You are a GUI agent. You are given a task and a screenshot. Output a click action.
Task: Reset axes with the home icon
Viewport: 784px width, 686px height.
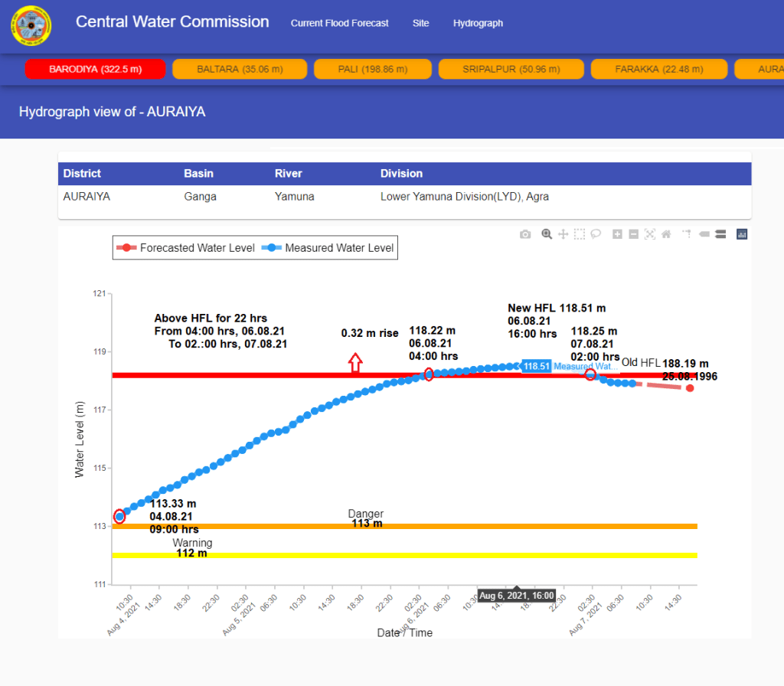666,234
